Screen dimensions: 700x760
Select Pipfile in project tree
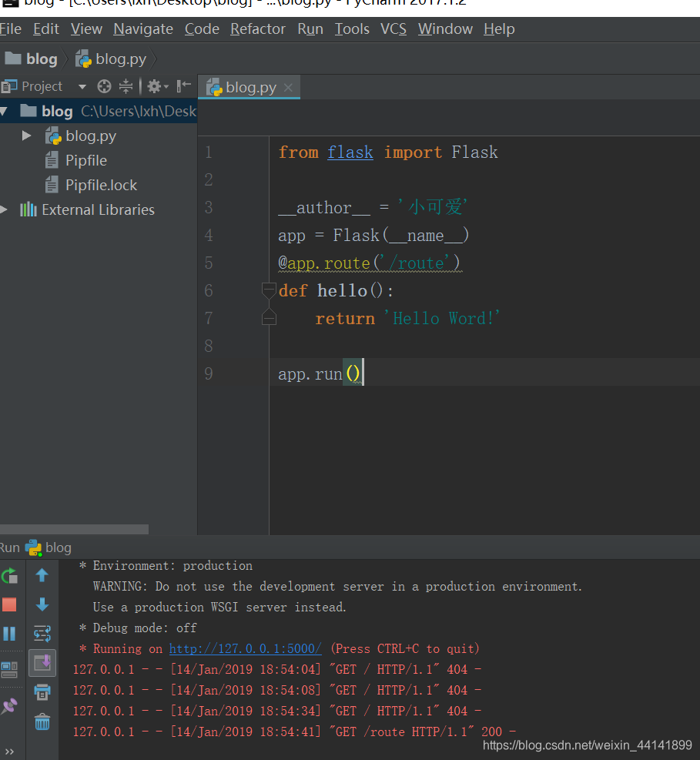click(x=85, y=160)
